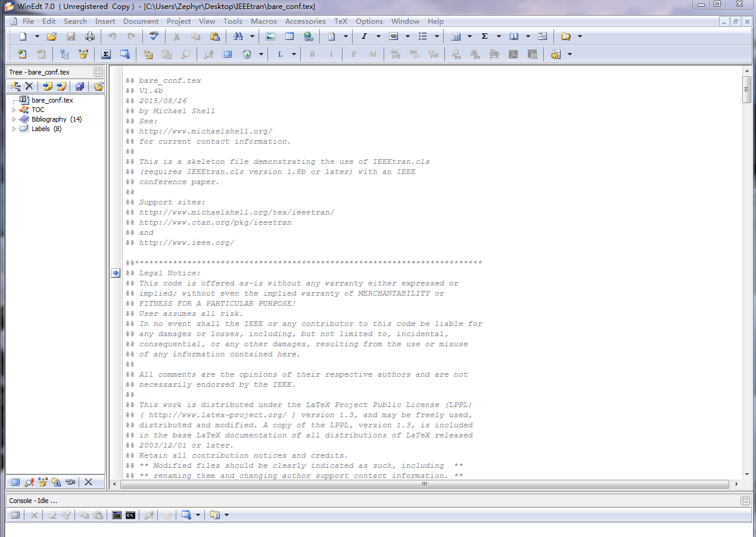Open dropdown arrow next to the gear document options icon
The image size is (756, 537).
click(x=570, y=54)
